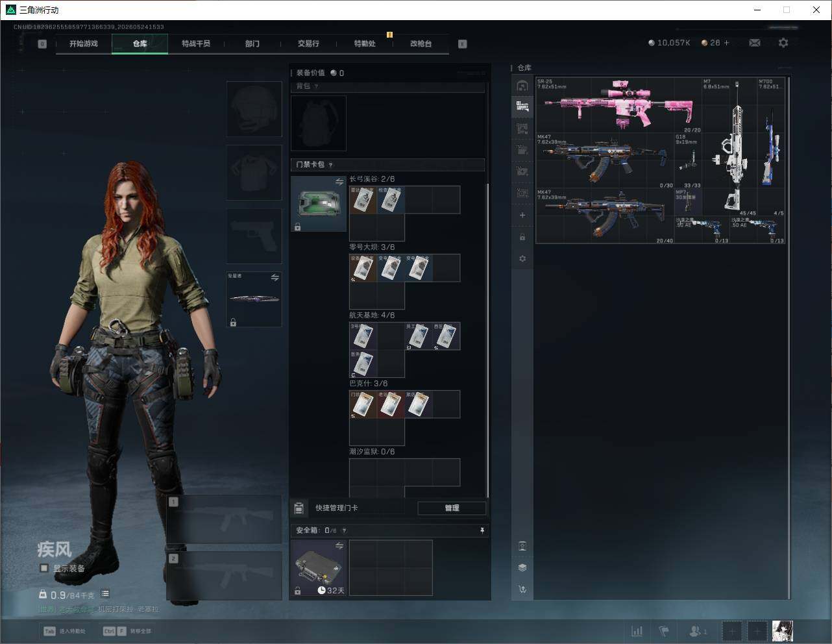
Task: Click the swap arrows on melee weapon slot
Action: point(275,277)
